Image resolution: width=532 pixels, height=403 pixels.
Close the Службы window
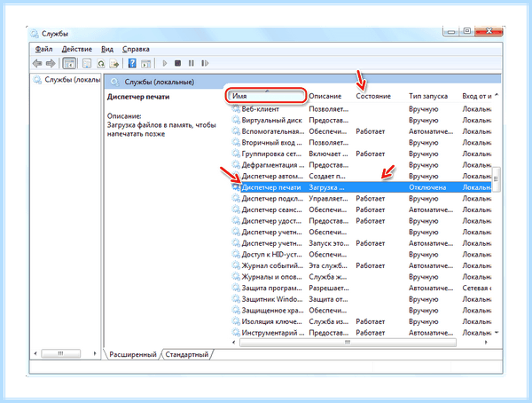click(x=489, y=31)
